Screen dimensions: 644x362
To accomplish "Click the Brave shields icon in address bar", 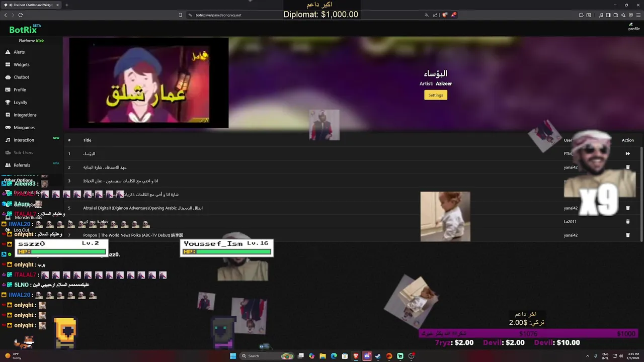I will point(445,15).
